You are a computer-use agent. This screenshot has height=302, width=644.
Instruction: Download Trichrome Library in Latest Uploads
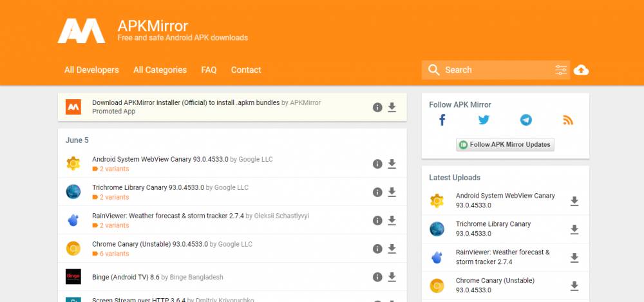click(574, 229)
